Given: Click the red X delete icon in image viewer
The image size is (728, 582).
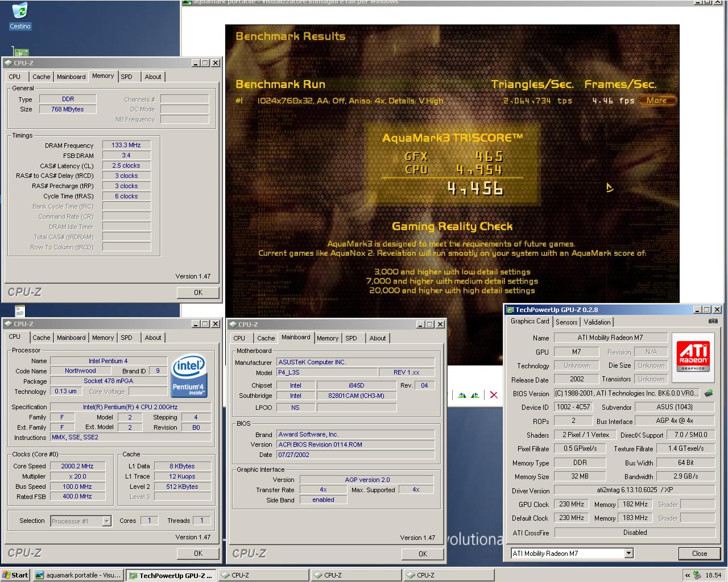Looking at the screenshot, I should point(494,395).
